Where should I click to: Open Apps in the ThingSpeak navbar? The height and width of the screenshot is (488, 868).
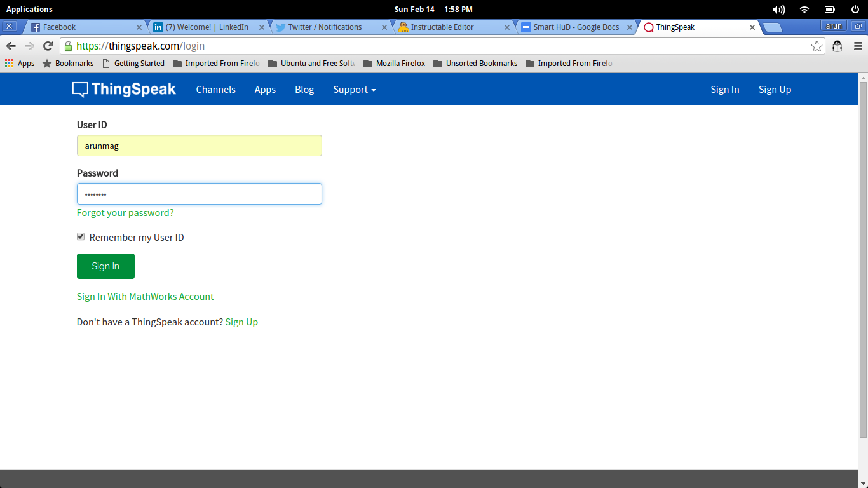(265, 90)
